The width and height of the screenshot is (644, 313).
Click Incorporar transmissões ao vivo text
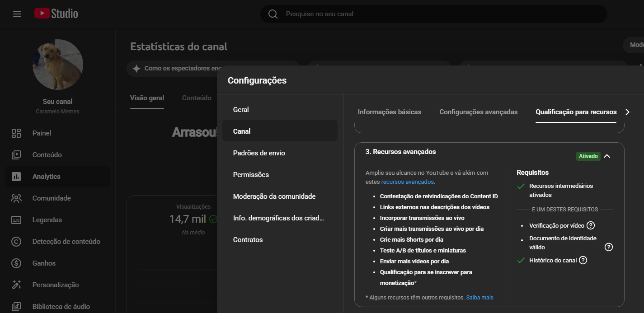point(422,218)
